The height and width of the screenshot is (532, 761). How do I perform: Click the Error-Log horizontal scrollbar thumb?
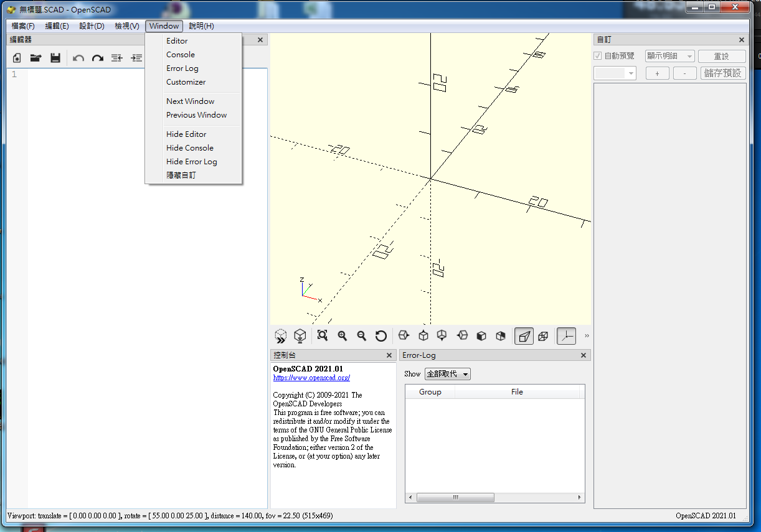pos(455,498)
